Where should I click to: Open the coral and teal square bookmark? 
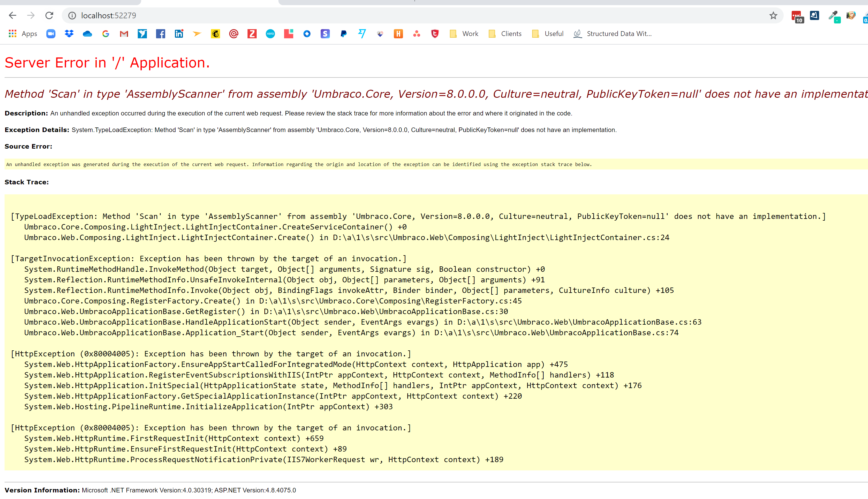coord(289,34)
